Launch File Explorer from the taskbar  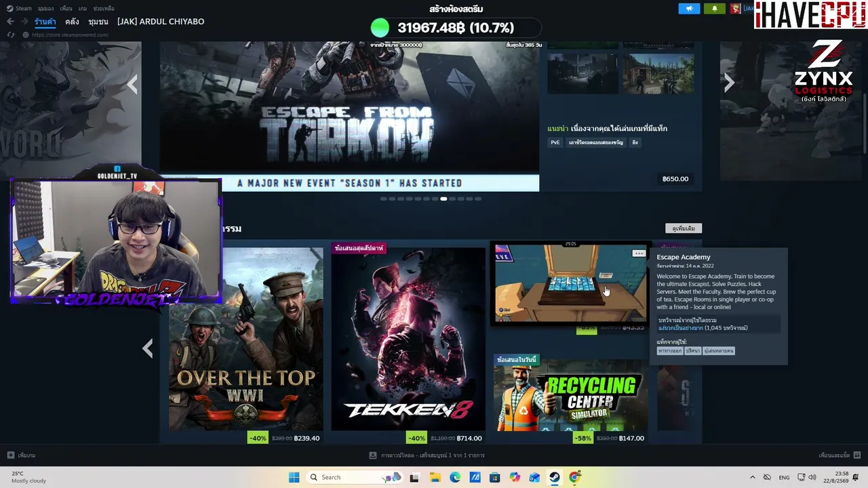(435, 477)
